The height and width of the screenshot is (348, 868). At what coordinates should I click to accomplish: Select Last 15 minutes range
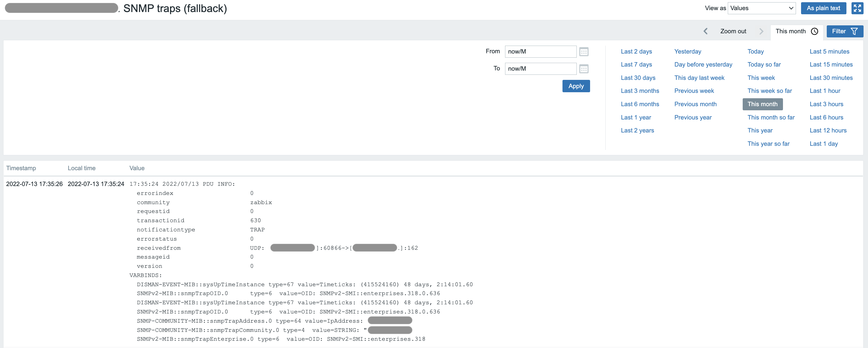(831, 65)
